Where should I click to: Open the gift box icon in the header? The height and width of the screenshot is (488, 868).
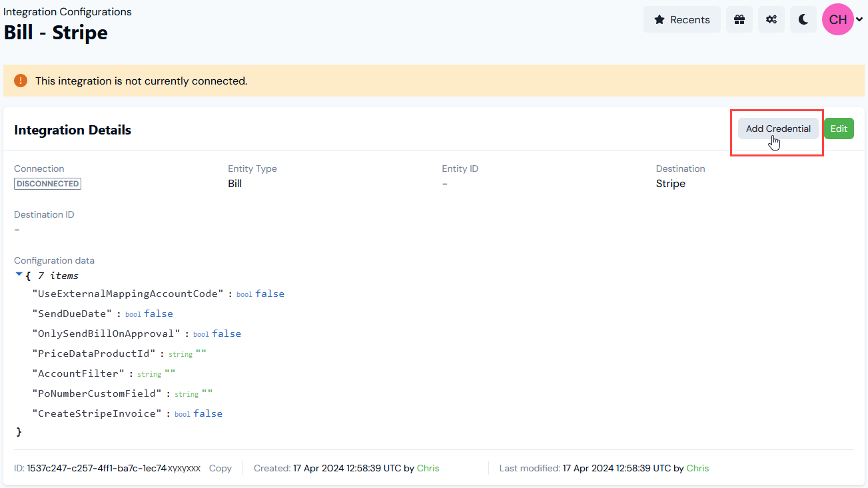pos(739,19)
